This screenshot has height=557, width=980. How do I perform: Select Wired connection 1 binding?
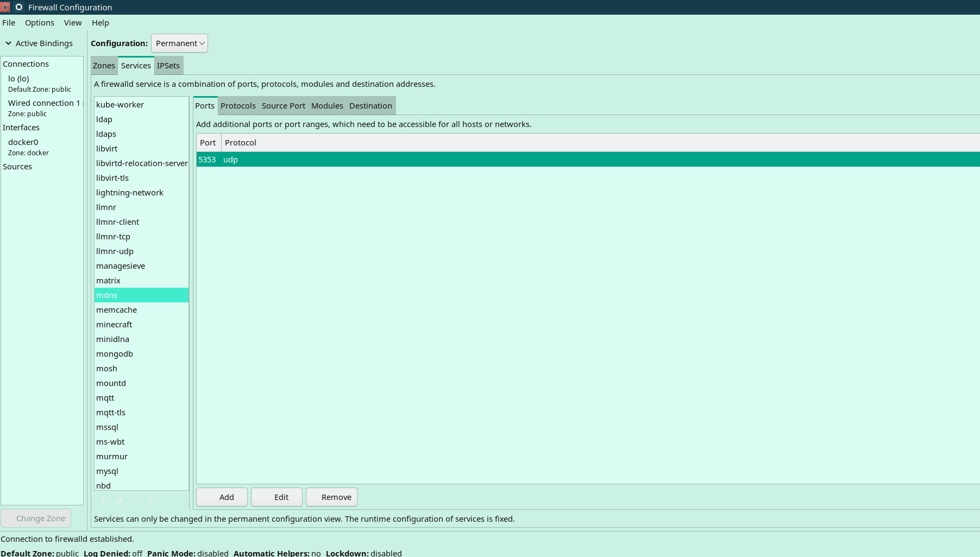coord(43,103)
